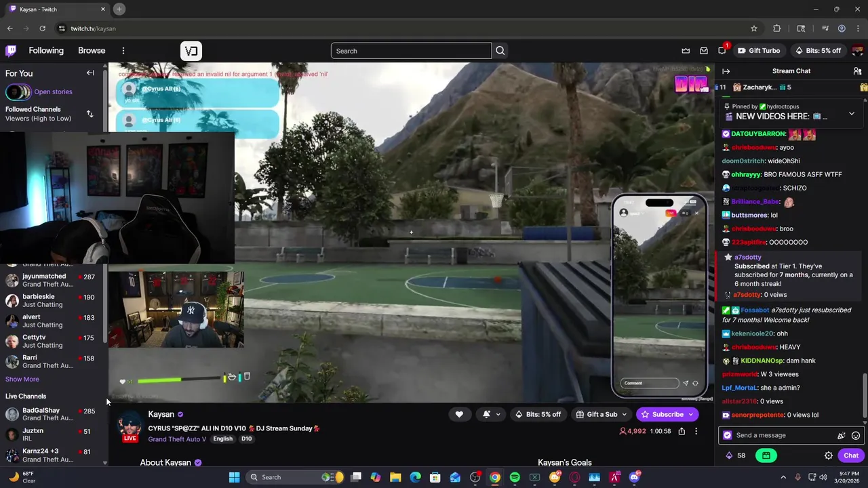The image size is (868, 488).
Task: Open the chat community users list icon
Action: tap(857, 71)
